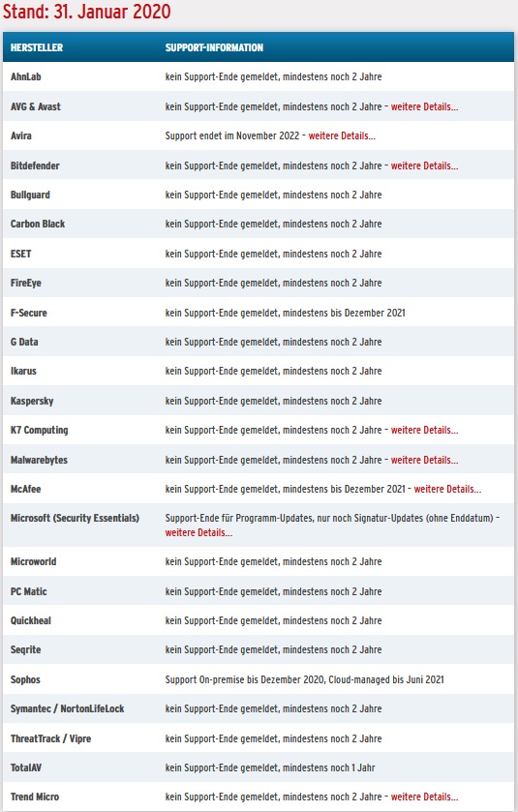The width and height of the screenshot is (518, 812).
Task: Click the ThreatTrack / Vipre row name
Action: pos(50,738)
